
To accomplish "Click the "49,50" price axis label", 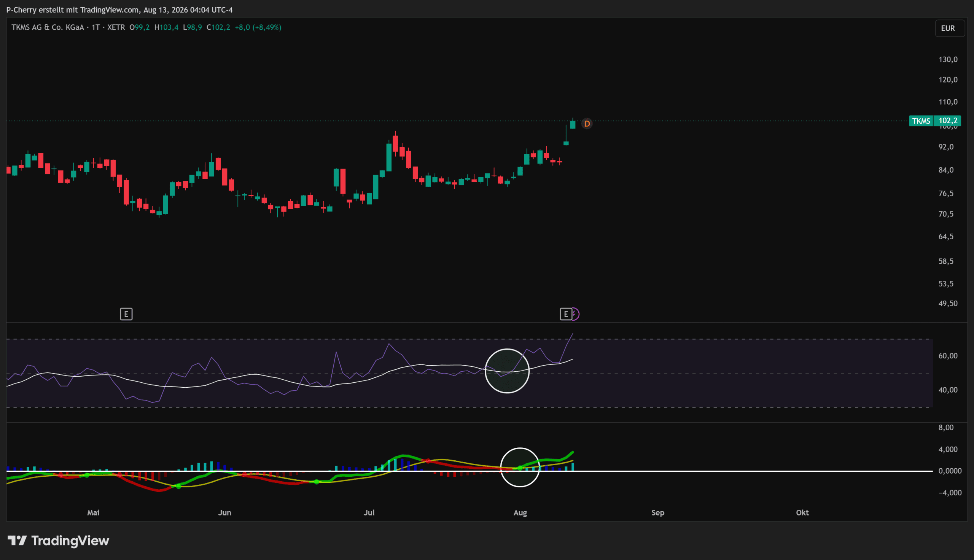I will click(x=948, y=304).
